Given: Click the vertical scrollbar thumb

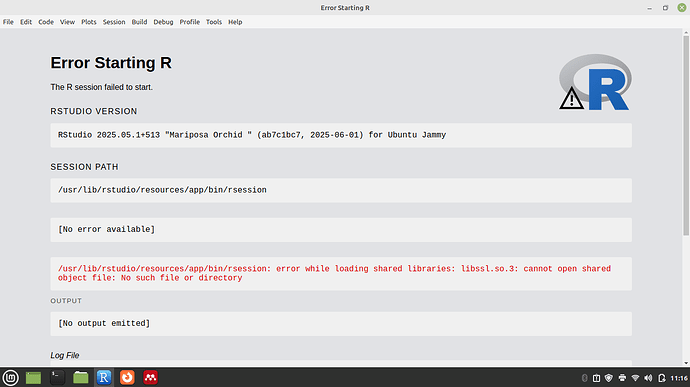Looking at the screenshot, I should [x=686, y=136].
